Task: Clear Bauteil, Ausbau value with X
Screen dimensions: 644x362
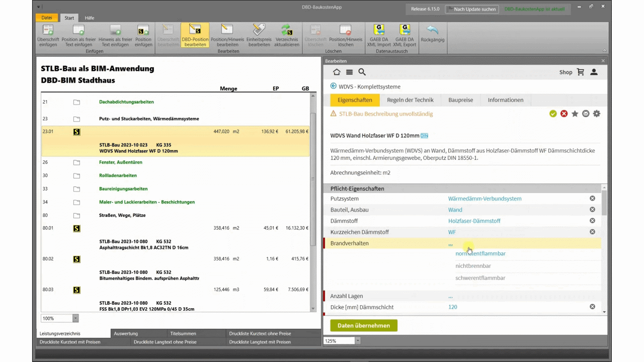Action: [x=592, y=210]
